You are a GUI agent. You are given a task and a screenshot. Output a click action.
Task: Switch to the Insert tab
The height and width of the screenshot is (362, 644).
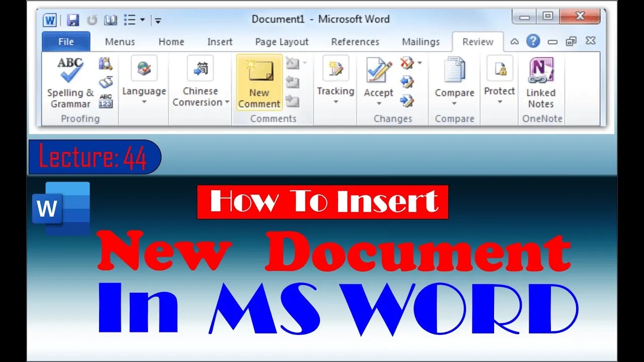pos(220,42)
